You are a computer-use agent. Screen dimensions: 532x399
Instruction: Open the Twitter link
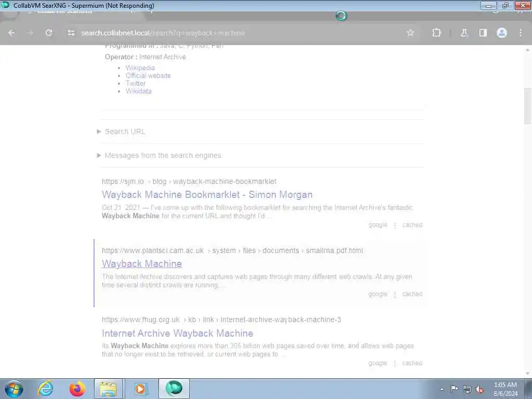pos(136,84)
